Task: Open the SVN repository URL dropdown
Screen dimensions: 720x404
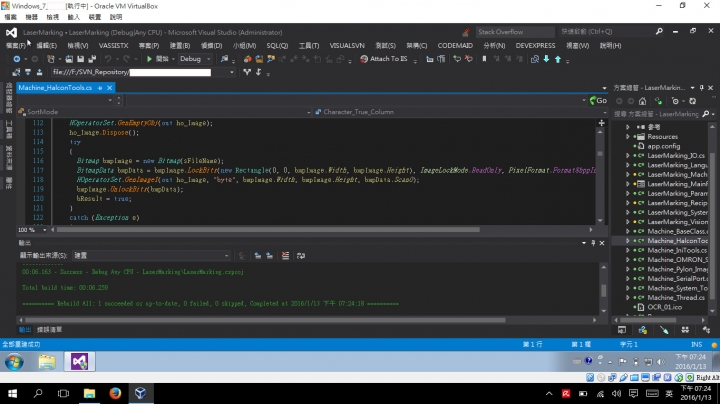Action: tap(231, 72)
